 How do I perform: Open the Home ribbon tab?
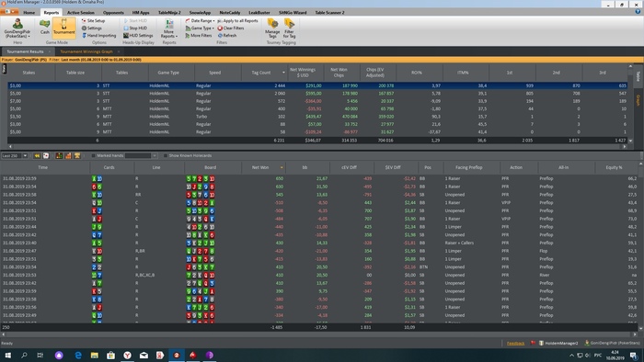click(x=29, y=12)
